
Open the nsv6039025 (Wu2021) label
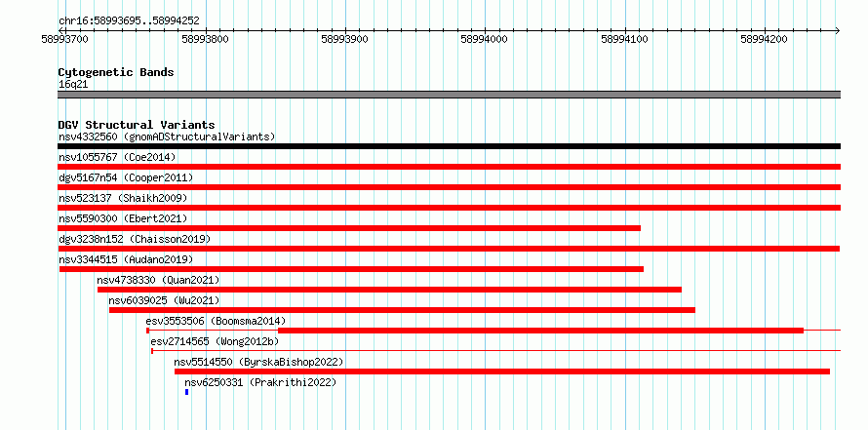coord(164,300)
